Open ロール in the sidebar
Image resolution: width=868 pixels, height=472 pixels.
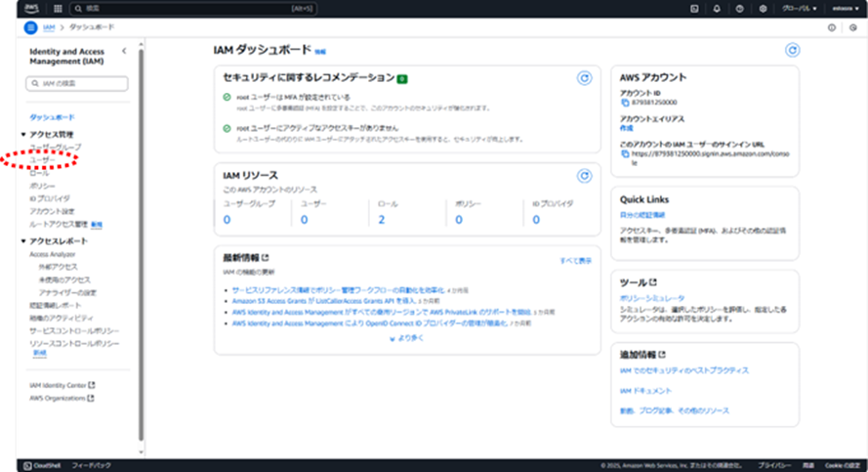[x=39, y=173]
